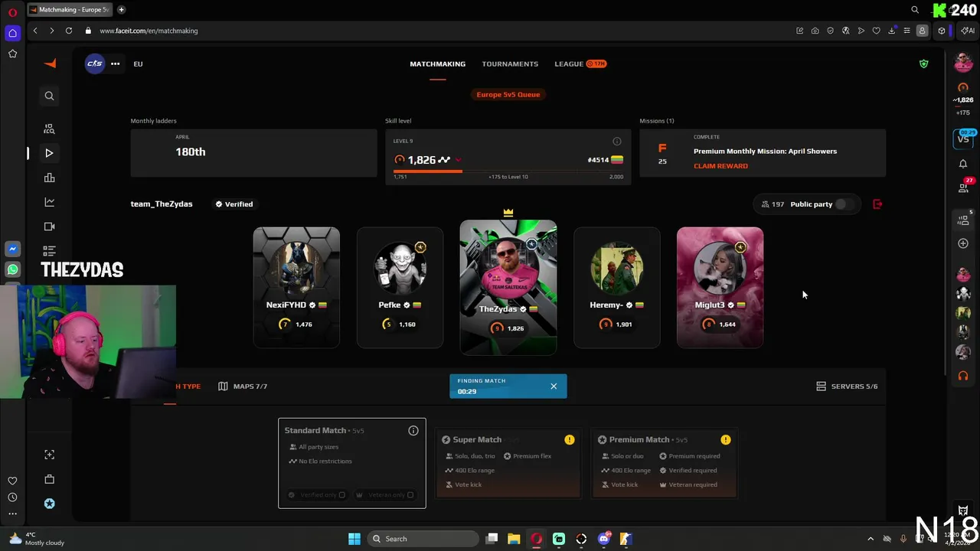
Task: Reload the page in the browser toolbar
Action: tap(69, 31)
